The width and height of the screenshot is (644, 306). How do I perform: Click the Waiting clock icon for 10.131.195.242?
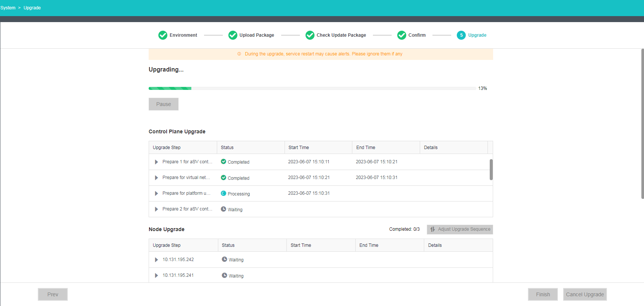[x=225, y=259]
